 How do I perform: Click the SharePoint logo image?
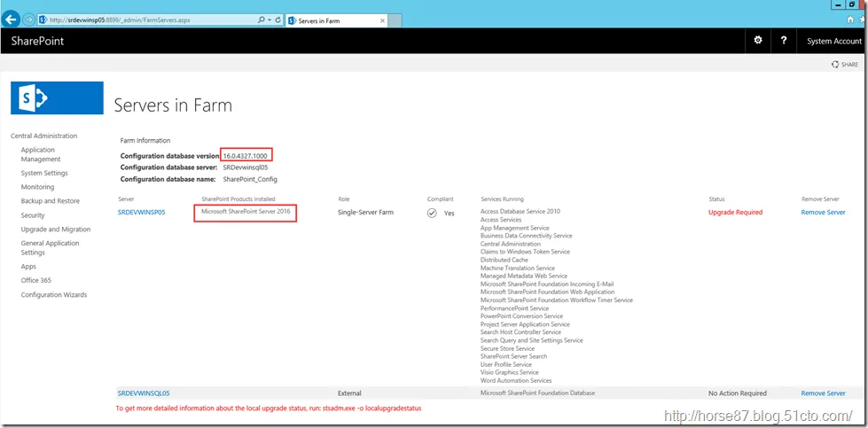[57, 97]
